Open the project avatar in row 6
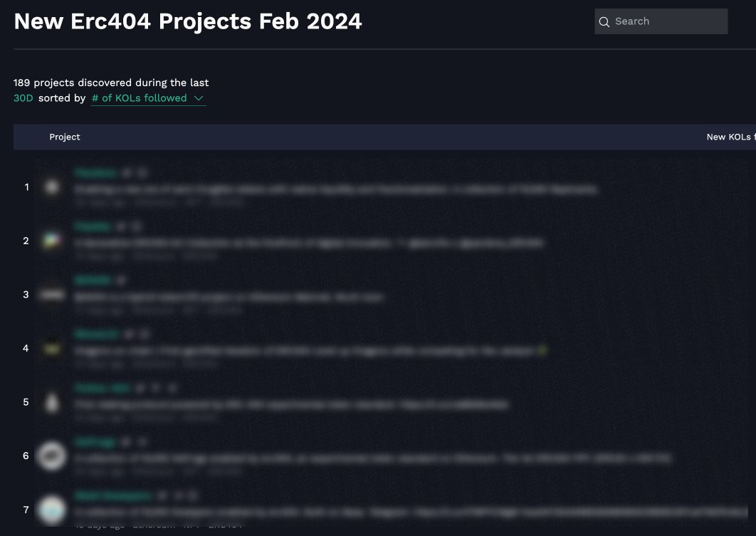756x536 pixels. (x=52, y=456)
